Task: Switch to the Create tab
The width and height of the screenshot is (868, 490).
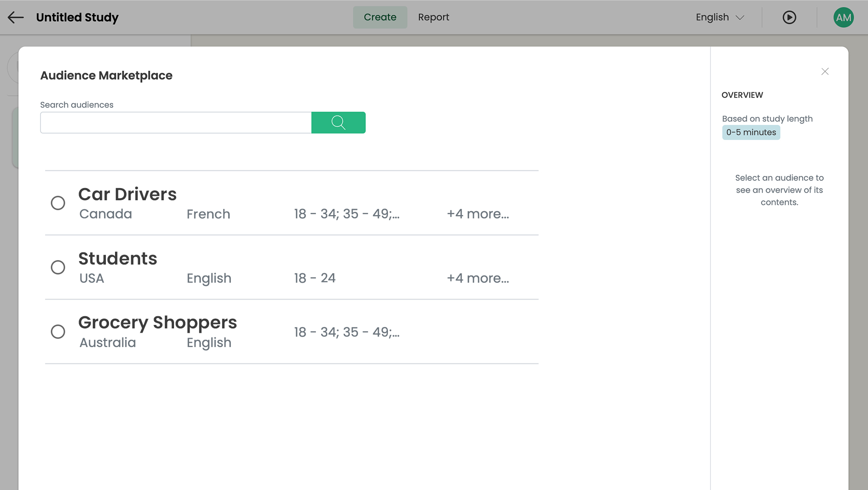Action: point(380,17)
